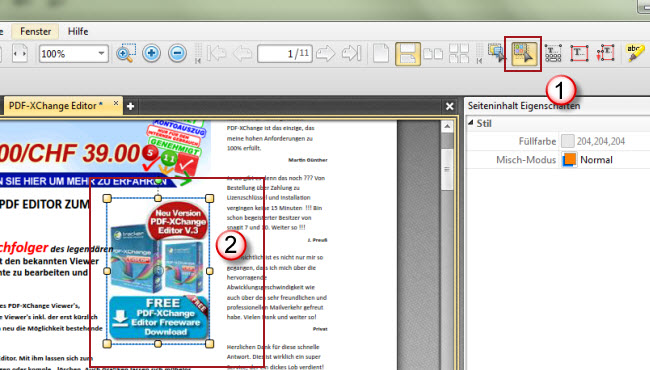Select the edit form fields tool

(553, 53)
